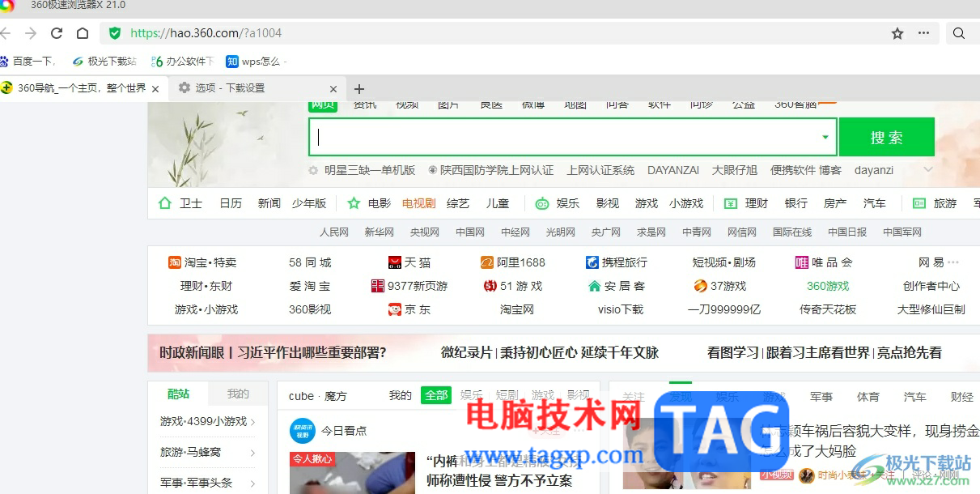Viewport: 980px width, 494px height.
Task: Select the 全部 filter in cube·魔方
Action: coord(436,396)
